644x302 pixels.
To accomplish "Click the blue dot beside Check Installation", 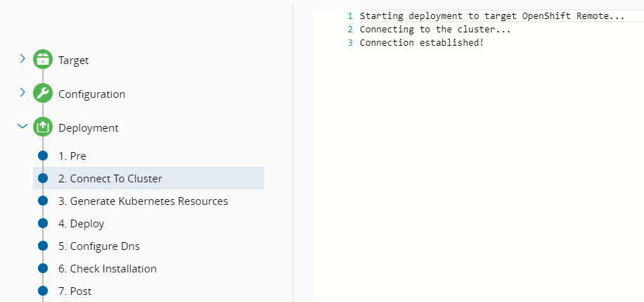I will [43, 268].
